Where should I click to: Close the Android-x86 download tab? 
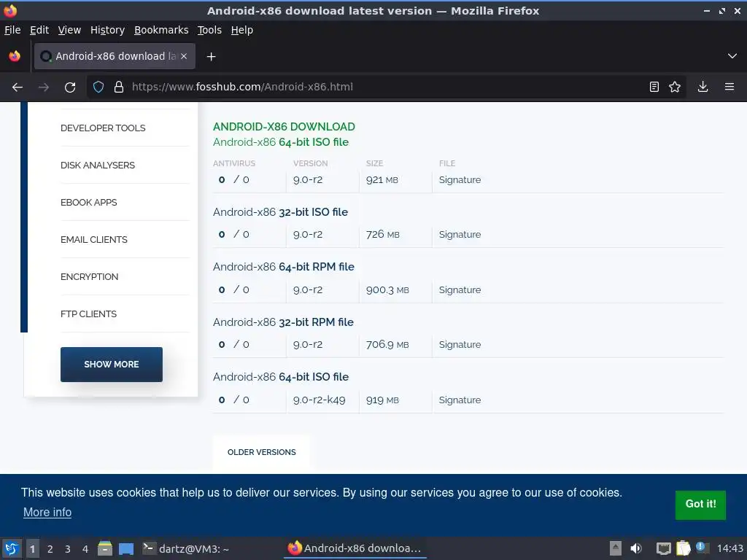point(184,56)
